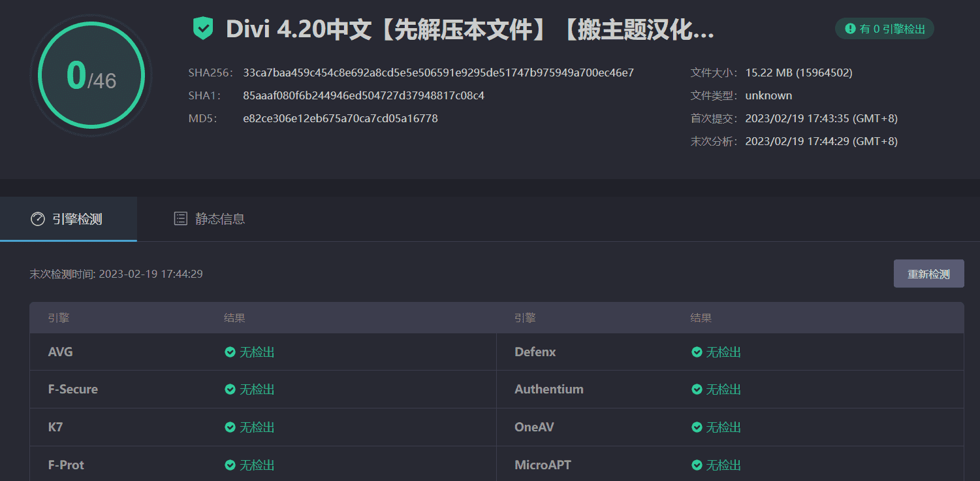Screen dimensions: 980x481
Task: Click the gauge icon in the 引擎检测 tab
Action: 38,219
